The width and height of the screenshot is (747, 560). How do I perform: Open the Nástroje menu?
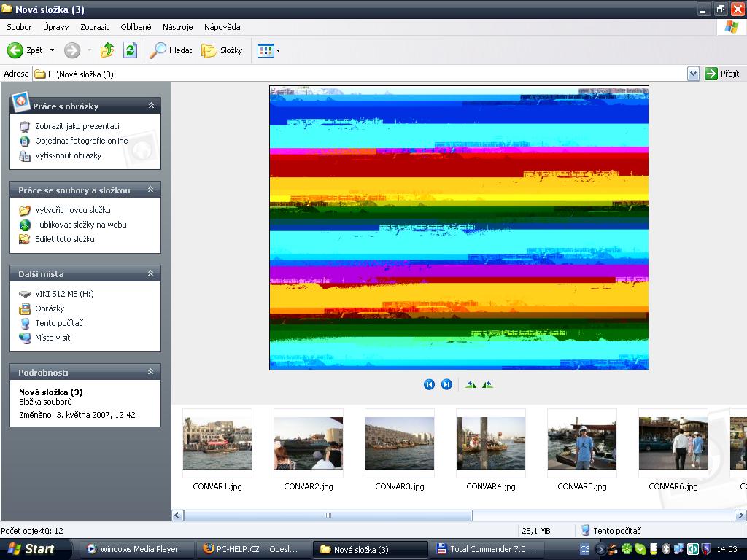[177, 27]
